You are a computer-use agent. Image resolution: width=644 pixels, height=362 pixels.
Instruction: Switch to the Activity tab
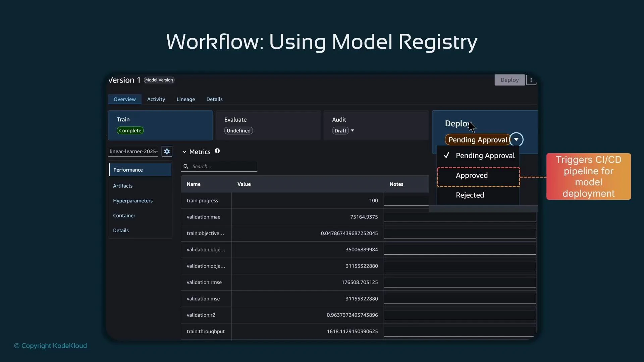coord(156,99)
